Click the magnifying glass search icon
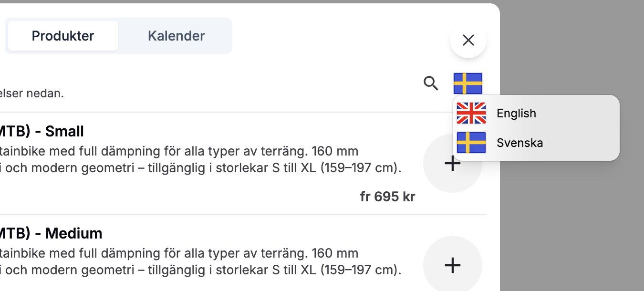This screenshot has height=291, width=644. tap(431, 83)
